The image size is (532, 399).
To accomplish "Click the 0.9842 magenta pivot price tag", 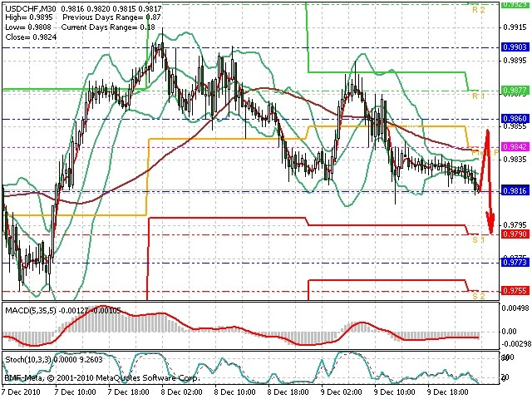I will coord(515,148).
